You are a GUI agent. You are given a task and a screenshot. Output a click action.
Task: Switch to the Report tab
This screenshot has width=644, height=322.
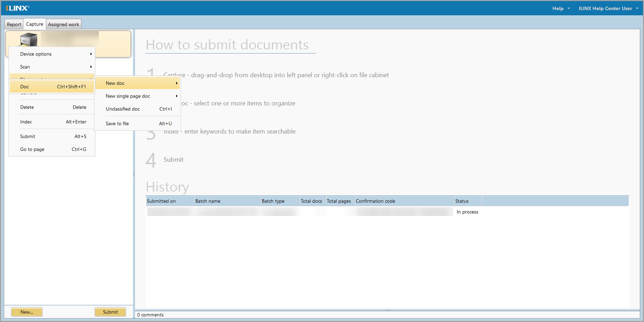click(x=14, y=24)
